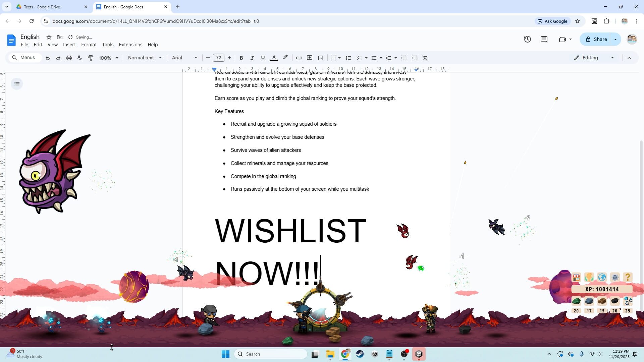Open the font family dropdown showing Arial
This screenshot has width=644, height=362.
click(184, 58)
